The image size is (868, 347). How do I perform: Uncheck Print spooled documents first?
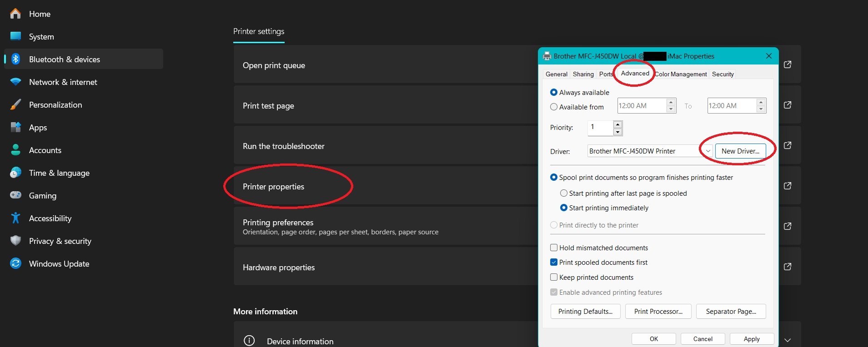[x=554, y=262]
